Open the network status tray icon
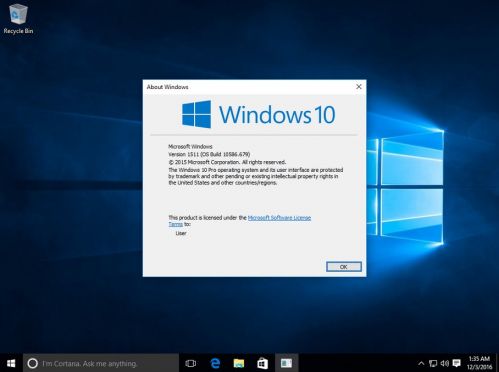Viewport: 499px width, 372px height. [433, 363]
